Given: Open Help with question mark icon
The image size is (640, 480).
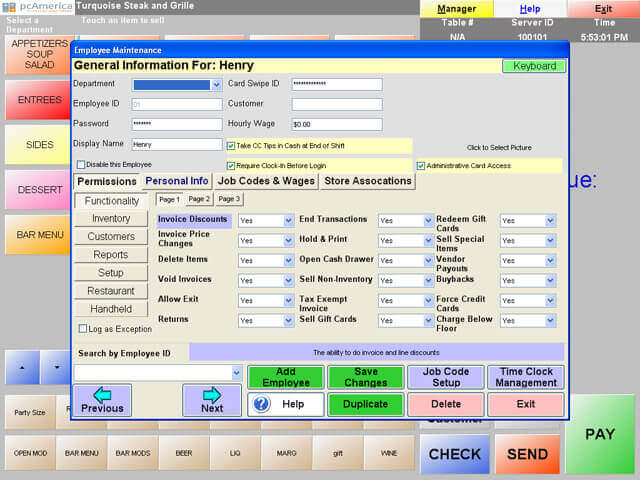Looking at the screenshot, I should coord(285,404).
